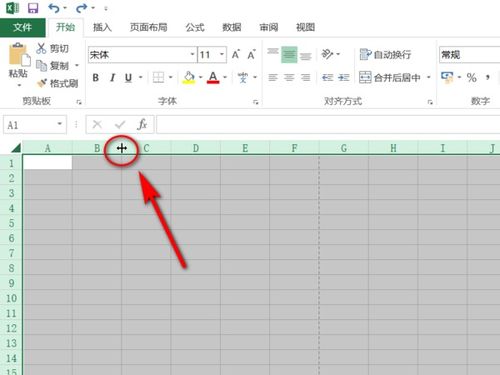
Task: Switch to the 审阅 review tab
Action: point(269,27)
